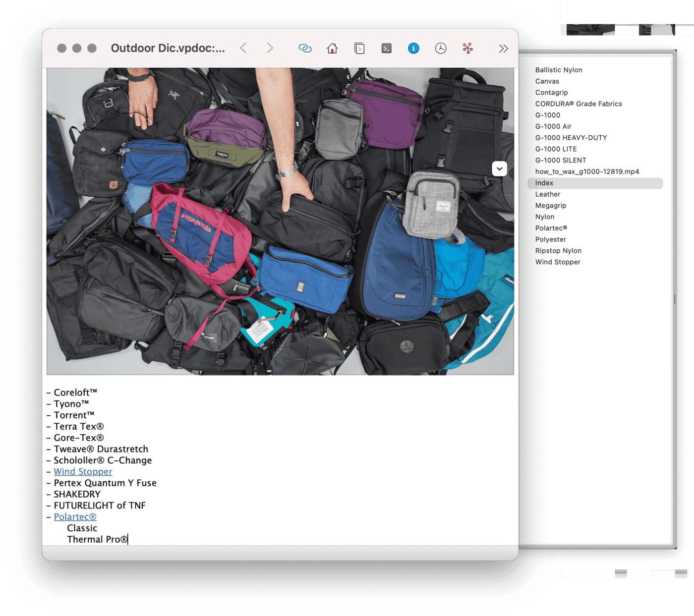Expand the toolbar overflow double chevron
This screenshot has width=694, height=616.
click(x=504, y=49)
